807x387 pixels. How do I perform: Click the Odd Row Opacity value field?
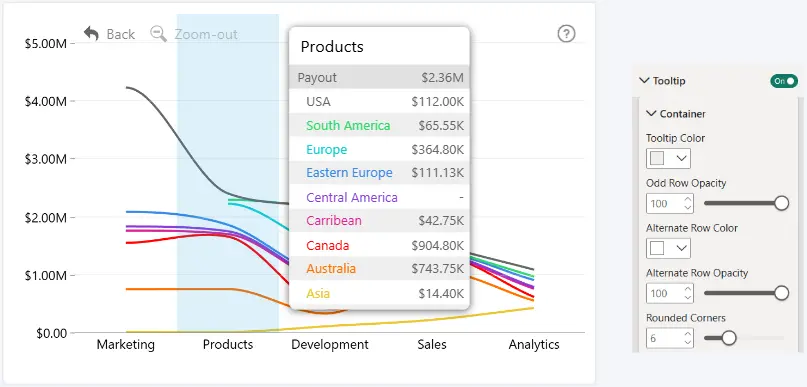click(670, 203)
